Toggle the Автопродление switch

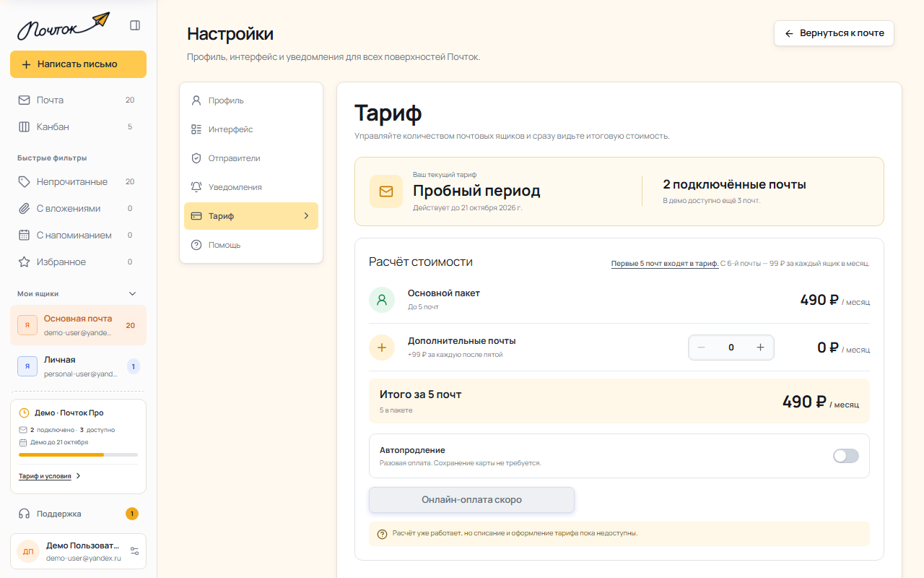point(846,456)
